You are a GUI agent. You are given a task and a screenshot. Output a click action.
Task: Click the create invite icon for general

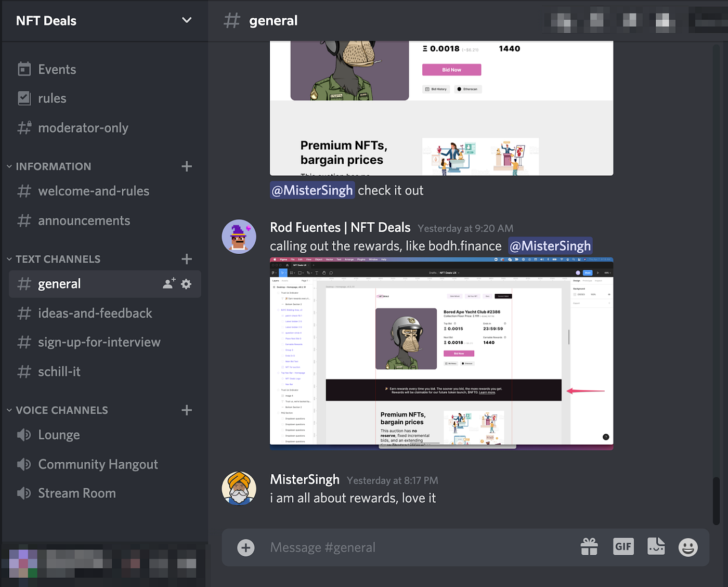coord(169,283)
